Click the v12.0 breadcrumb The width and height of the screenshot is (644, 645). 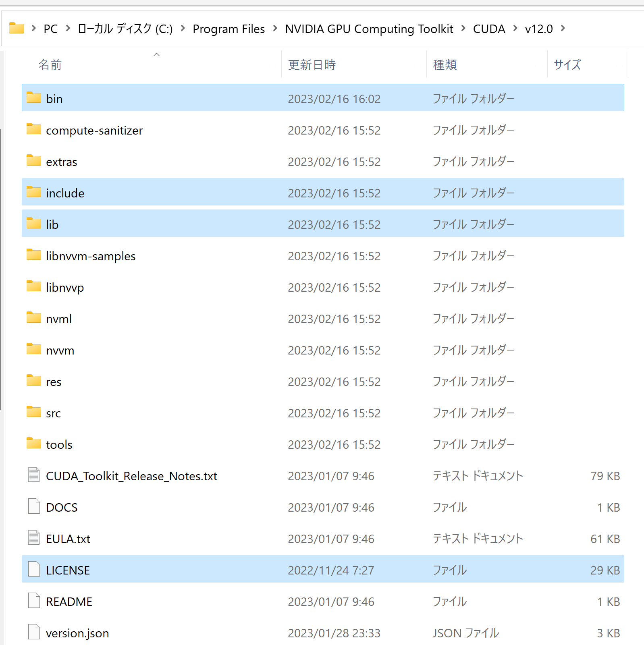coord(539,29)
